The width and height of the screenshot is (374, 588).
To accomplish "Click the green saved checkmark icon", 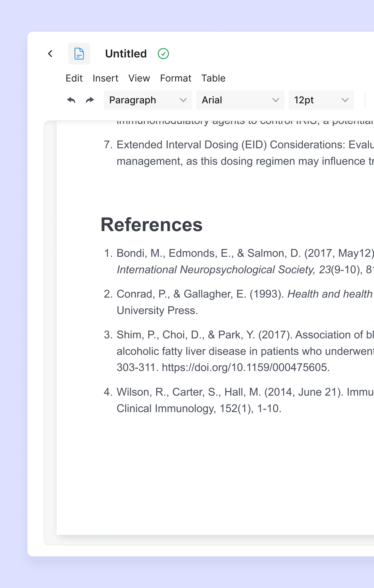I will click(163, 54).
